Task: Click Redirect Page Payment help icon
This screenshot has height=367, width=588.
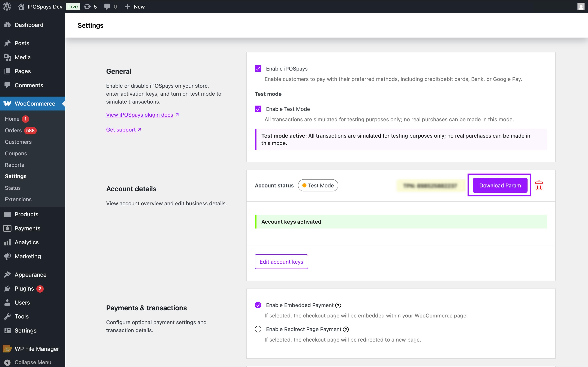Action: tap(346, 329)
